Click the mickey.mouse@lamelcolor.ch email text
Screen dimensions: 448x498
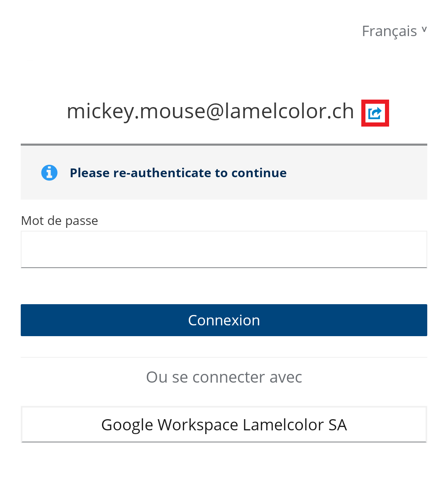210,111
